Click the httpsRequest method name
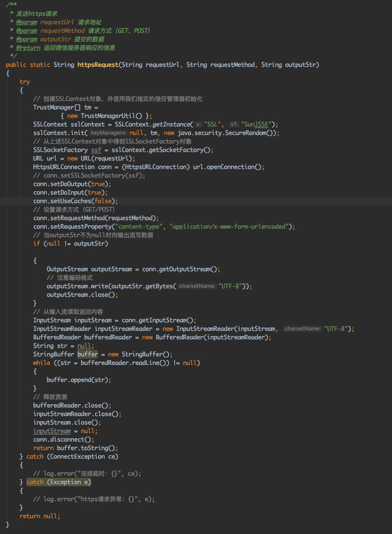 (x=98, y=65)
